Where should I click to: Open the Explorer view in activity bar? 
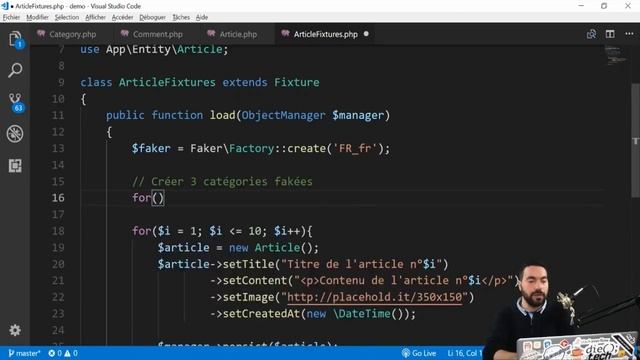click(15, 40)
